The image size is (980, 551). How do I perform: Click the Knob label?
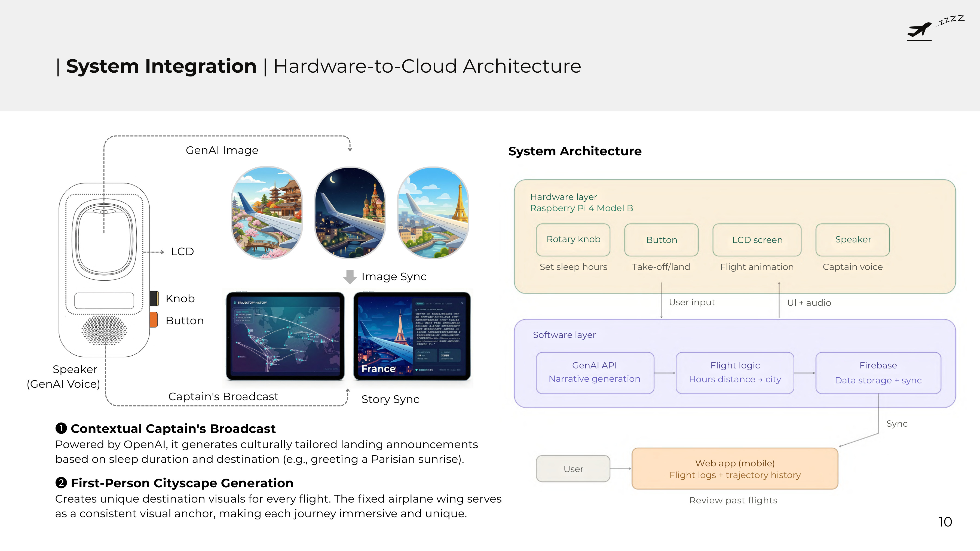tap(180, 298)
